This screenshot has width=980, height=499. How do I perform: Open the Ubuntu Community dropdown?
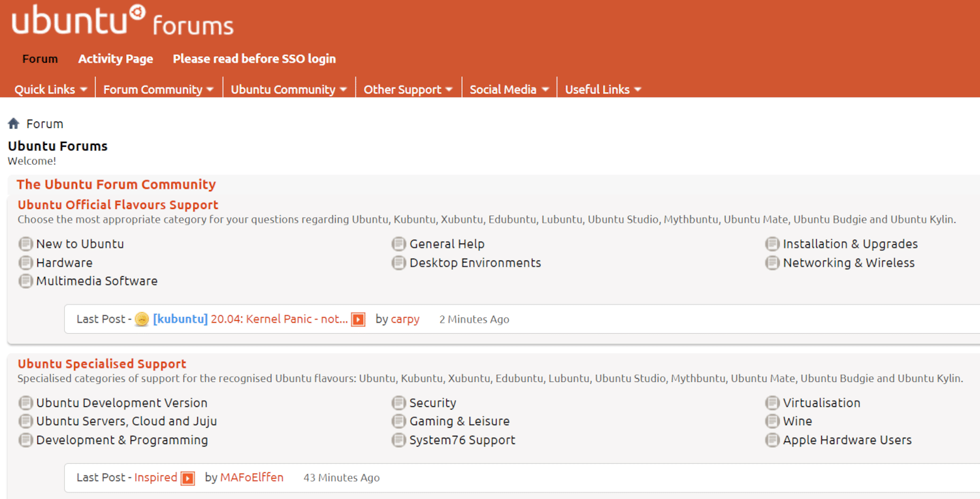pos(282,89)
